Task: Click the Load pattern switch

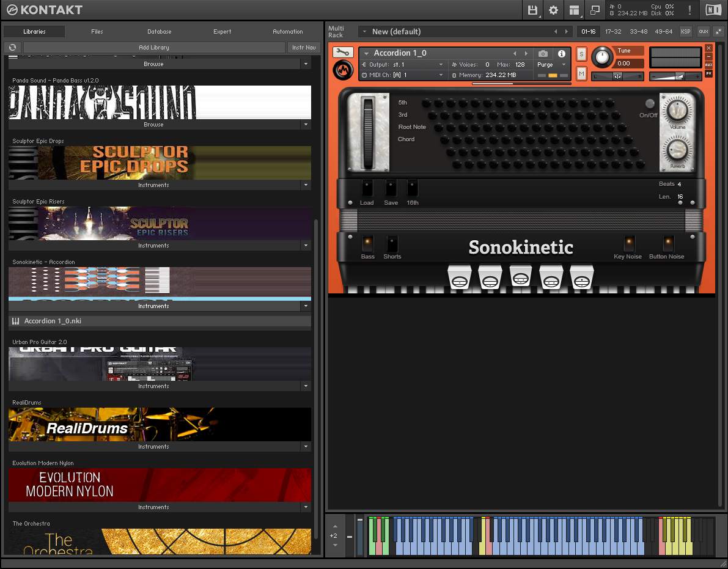Action: (367, 188)
